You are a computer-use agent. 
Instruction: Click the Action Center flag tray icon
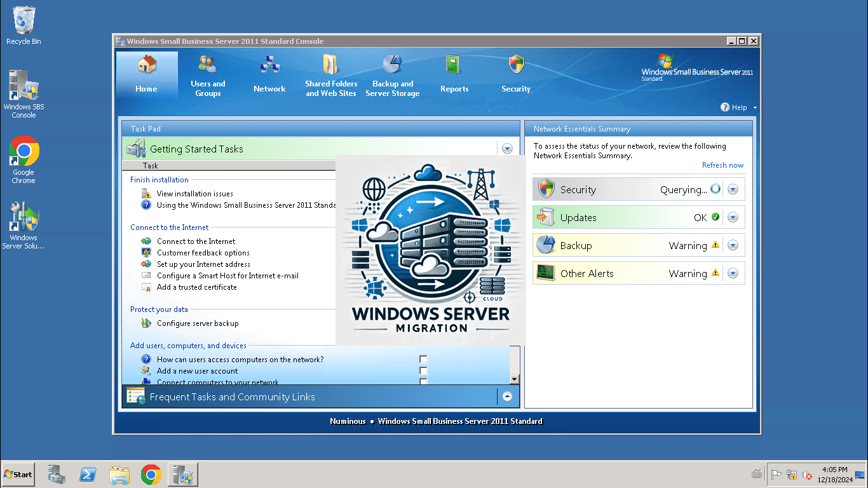[x=776, y=475]
